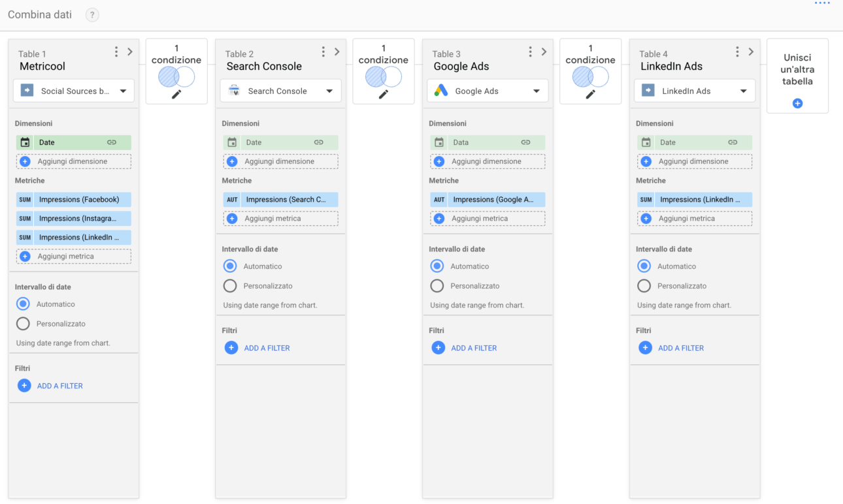Add a dimension to Table 2 Search Console
The image size is (843, 504).
click(x=281, y=161)
